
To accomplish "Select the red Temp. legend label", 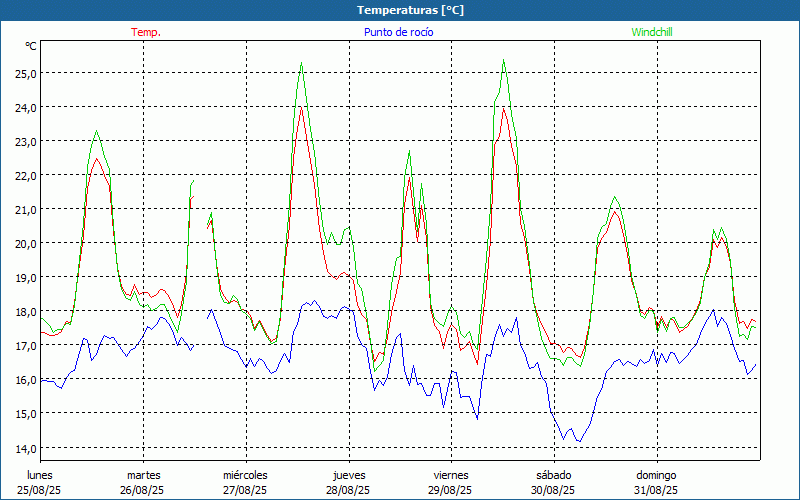I will [x=146, y=32].
